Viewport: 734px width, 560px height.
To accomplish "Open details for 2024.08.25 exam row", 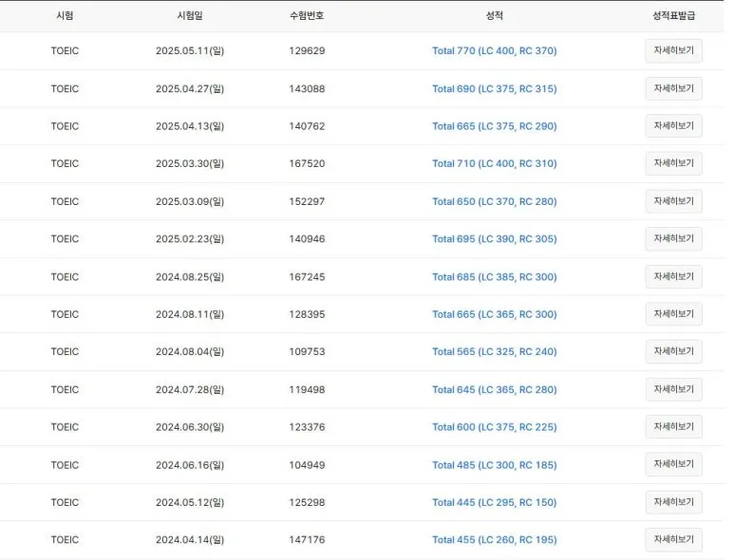I will pos(673,276).
